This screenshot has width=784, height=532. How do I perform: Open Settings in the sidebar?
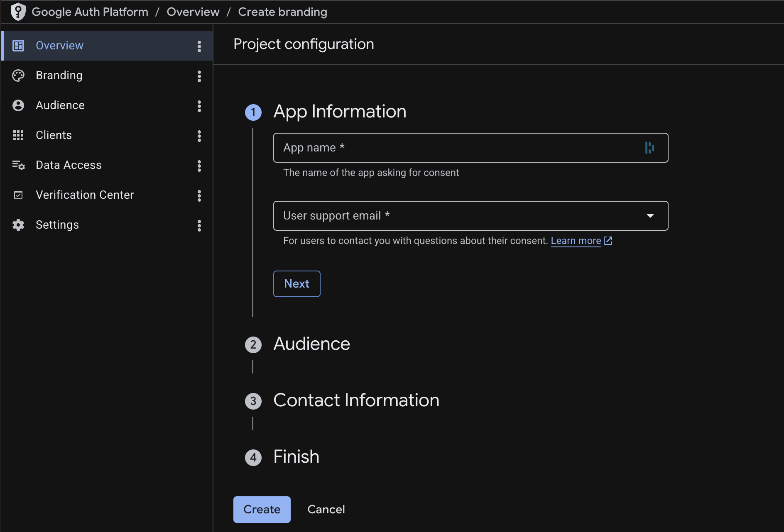[107, 225]
